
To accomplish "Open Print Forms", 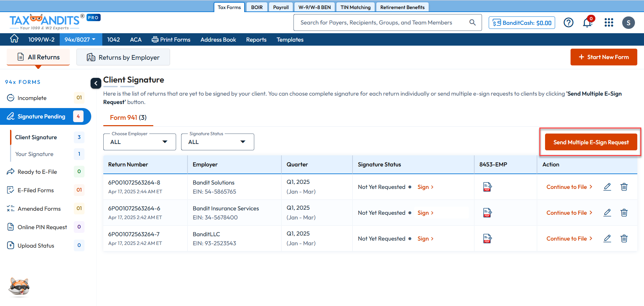I will tap(171, 40).
